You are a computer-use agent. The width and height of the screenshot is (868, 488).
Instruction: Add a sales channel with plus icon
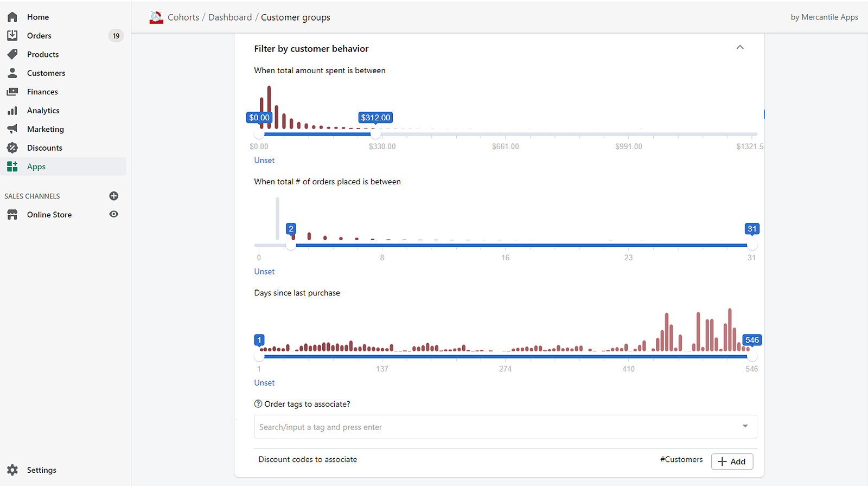(114, 196)
